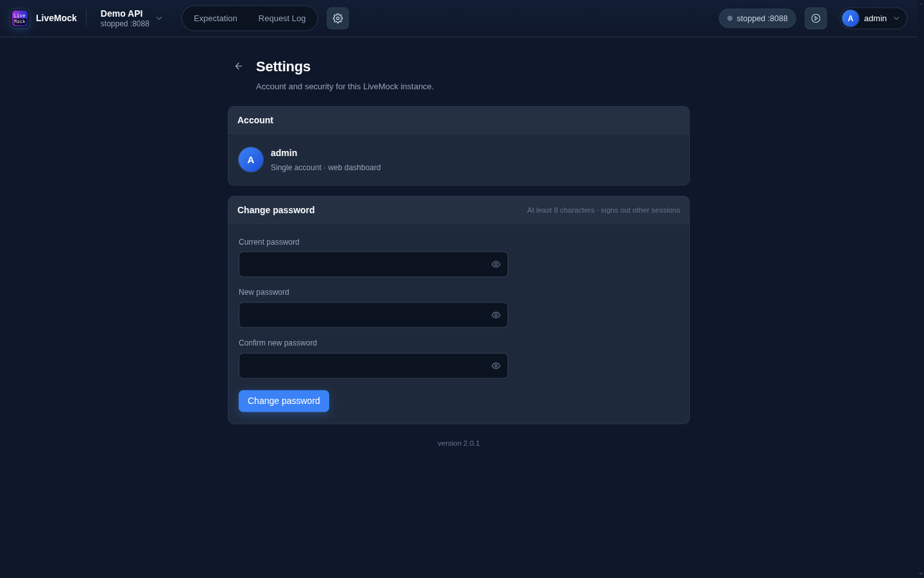Click the stopped :8088 status pill

(757, 18)
